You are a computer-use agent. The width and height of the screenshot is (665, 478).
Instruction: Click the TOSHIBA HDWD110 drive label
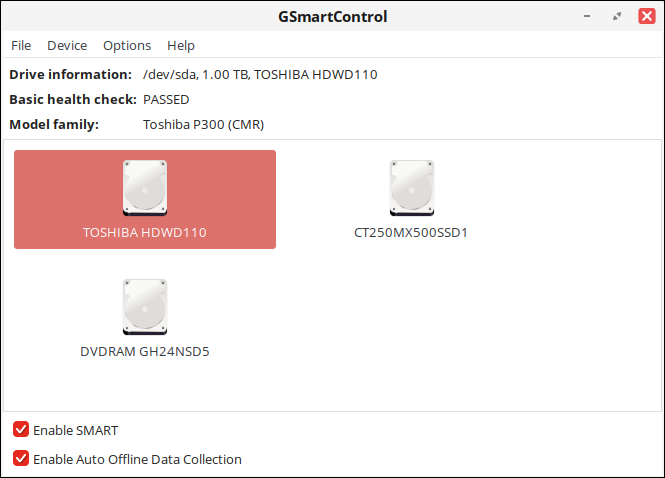pos(145,233)
